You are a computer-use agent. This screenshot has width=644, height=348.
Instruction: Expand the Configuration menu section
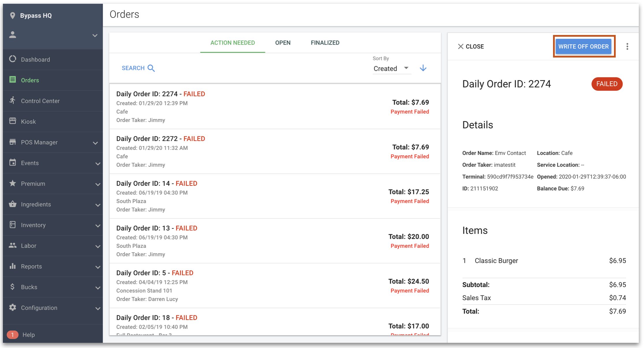coord(53,308)
